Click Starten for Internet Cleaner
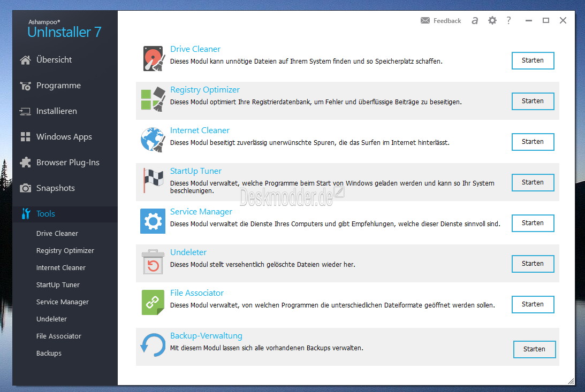Viewport: 585px width, 392px height. [x=533, y=142]
